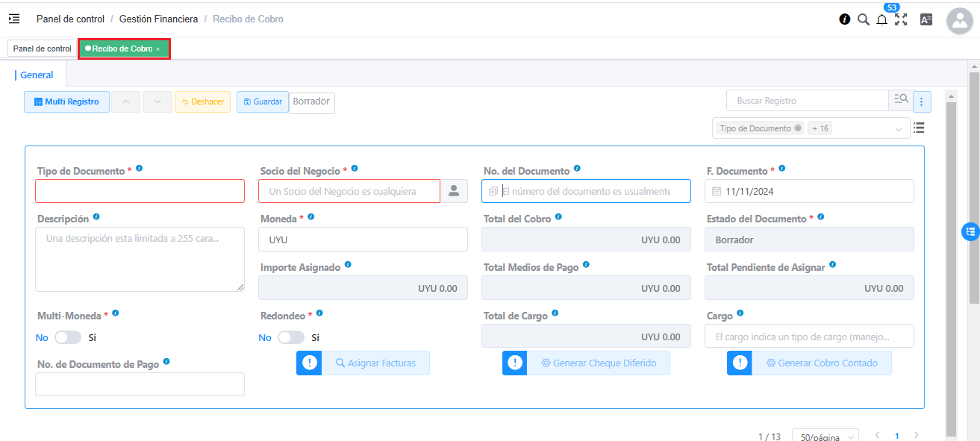The width and height of the screenshot is (980, 441).
Task: Click the Asignar Facturas button
Action: (375, 363)
